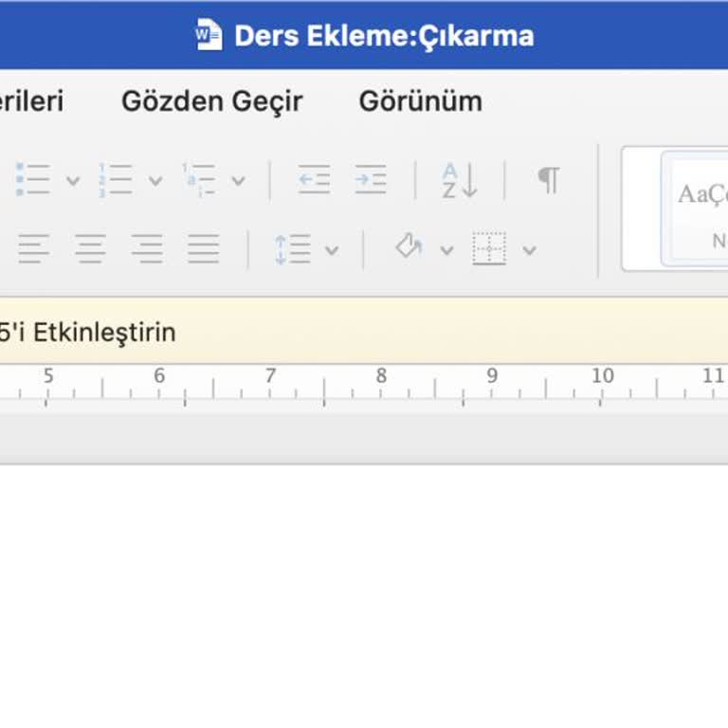
Task: Switch to the Görünüm tab
Action: click(x=421, y=100)
